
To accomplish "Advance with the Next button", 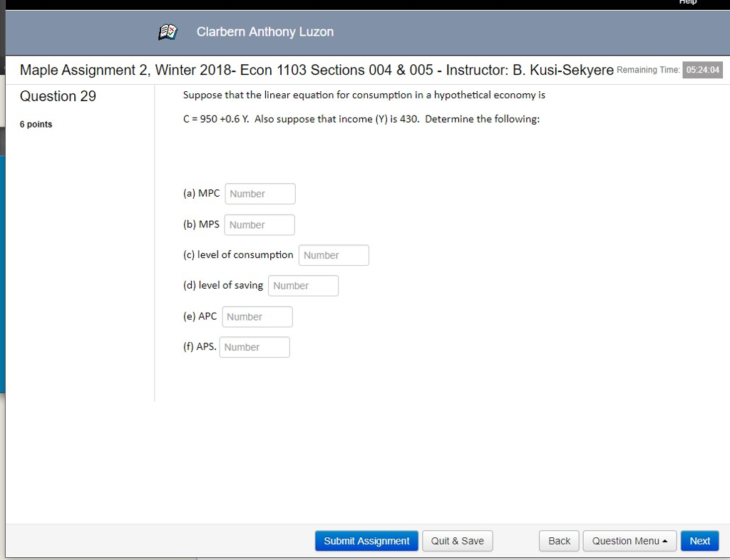I will (x=699, y=541).
